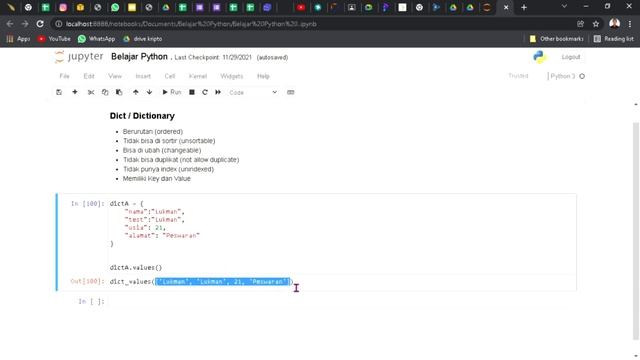Open the Help menu
Viewport: 640px width, 360px height.
(x=263, y=76)
